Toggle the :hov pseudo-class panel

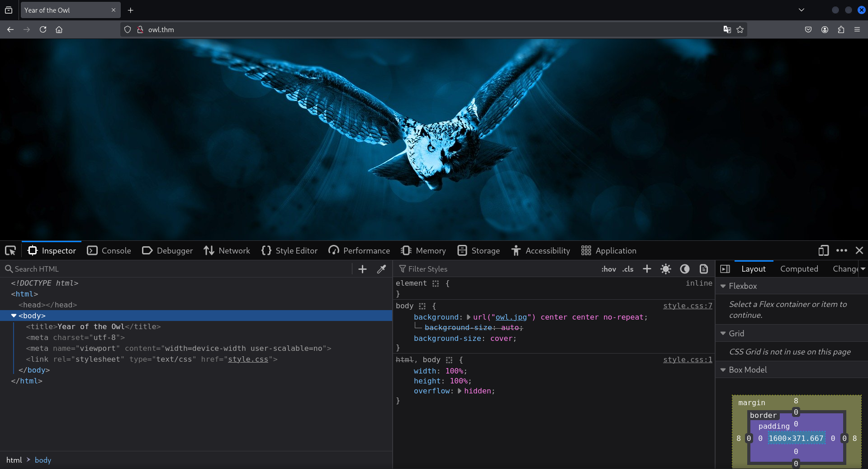pyautogui.click(x=608, y=269)
